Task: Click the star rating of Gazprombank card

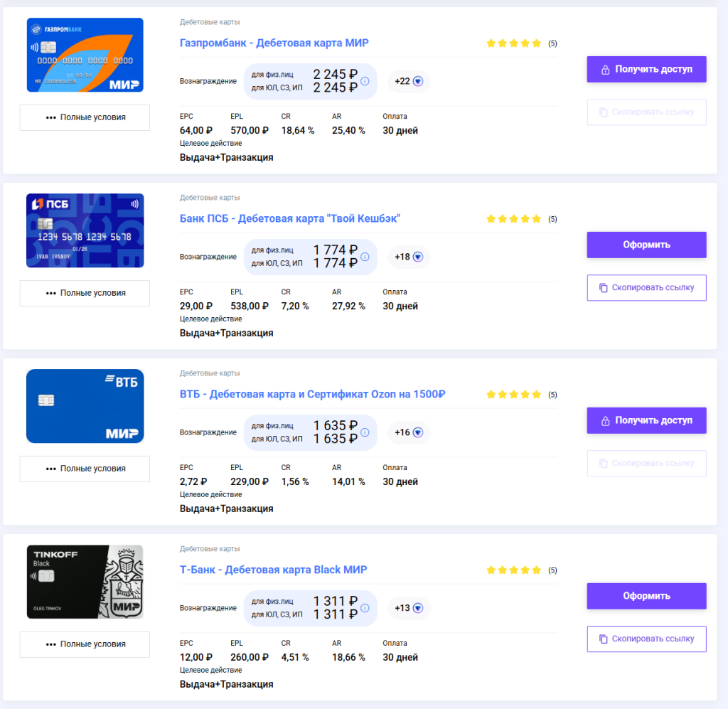Action: coord(514,43)
